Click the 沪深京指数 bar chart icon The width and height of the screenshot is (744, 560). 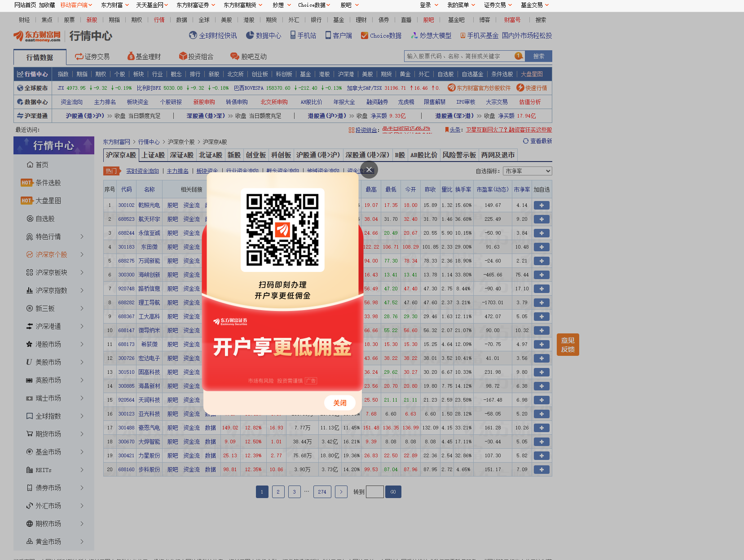(x=30, y=290)
